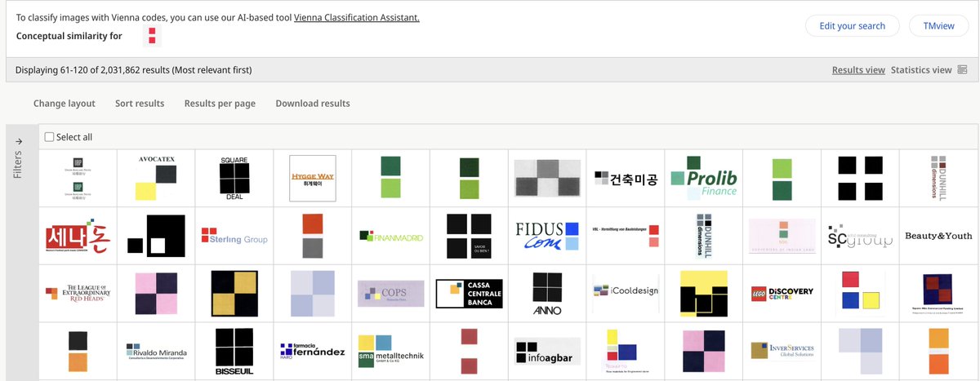Open the Sterling Group trademark result
Screen dimensions: 980x381
[234, 236]
